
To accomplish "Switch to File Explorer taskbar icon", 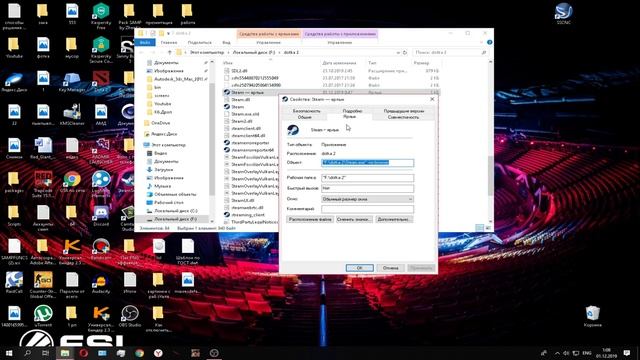I will pos(65,353).
